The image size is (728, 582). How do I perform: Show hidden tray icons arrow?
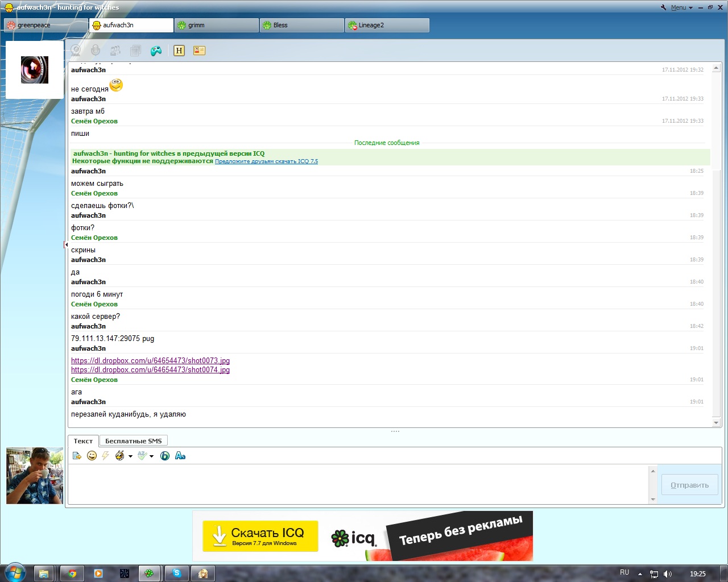[640, 574]
